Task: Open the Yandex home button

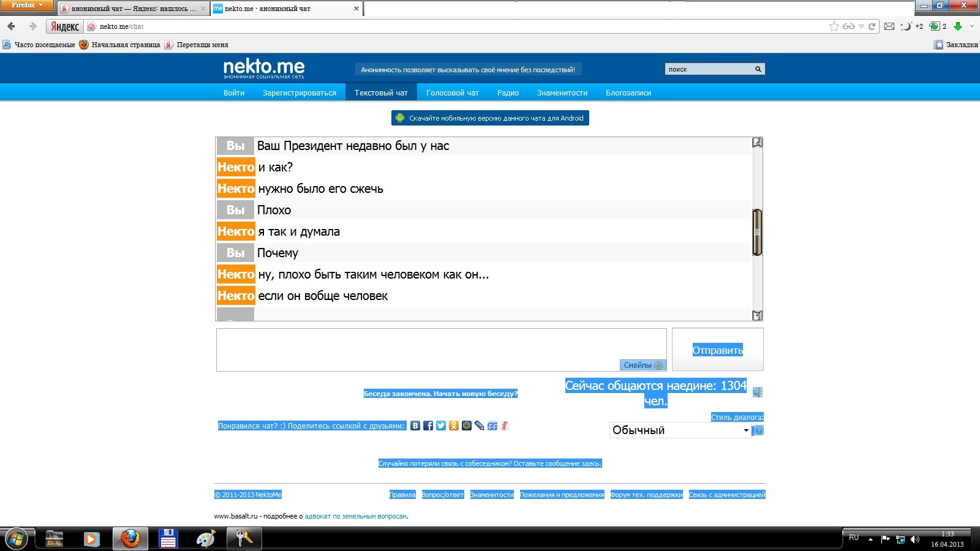Action: (64, 26)
